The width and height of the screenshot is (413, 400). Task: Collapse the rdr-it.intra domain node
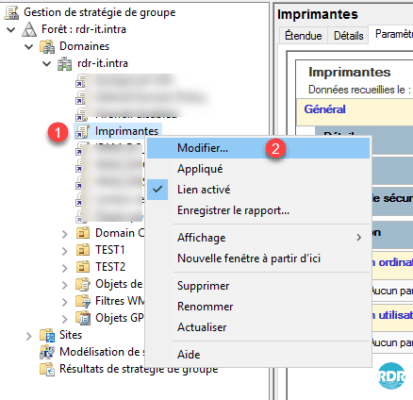pos(47,64)
